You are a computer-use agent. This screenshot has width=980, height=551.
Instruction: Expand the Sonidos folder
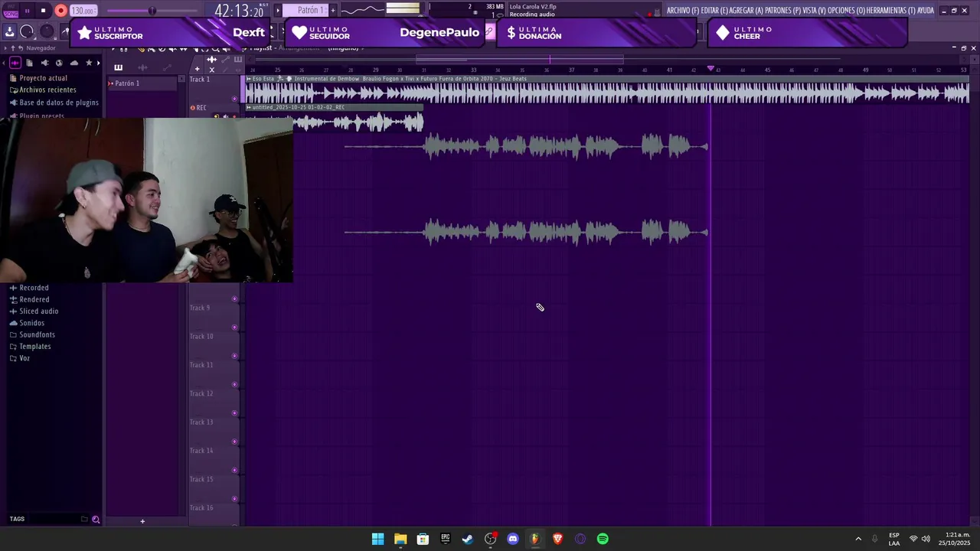(31, 323)
